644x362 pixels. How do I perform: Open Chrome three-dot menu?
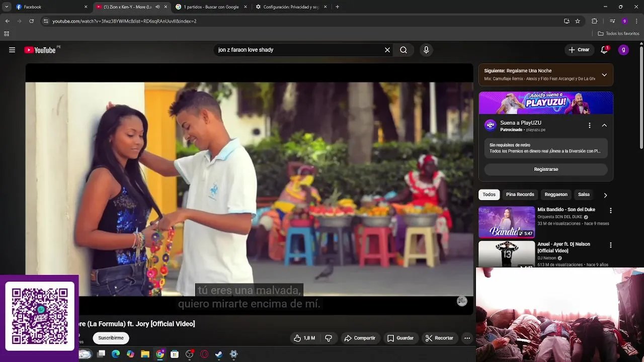[637, 21]
